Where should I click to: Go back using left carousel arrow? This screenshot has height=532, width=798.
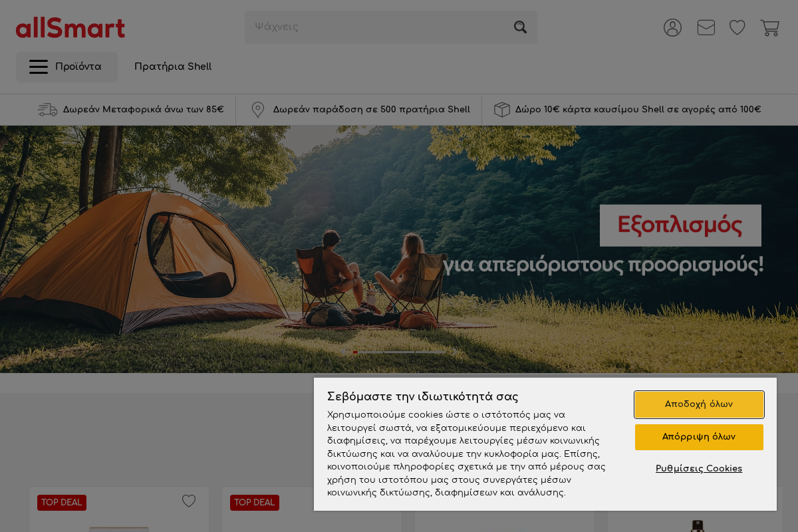pyautogui.click(x=344, y=352)
